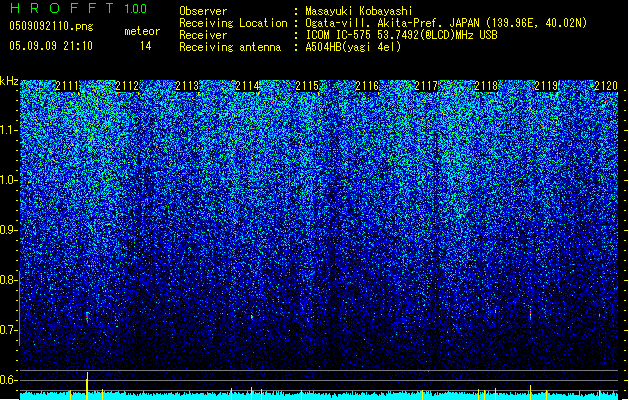The image size is (629, 400).
Task: Click the Ogata-vill. Akita-Pref. JAPAN location text
Action: 446,23
